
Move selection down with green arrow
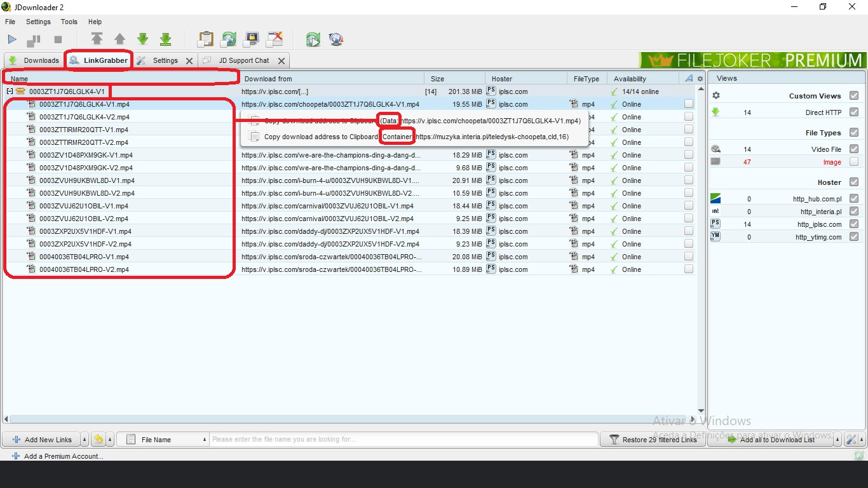tap(142, 39)
